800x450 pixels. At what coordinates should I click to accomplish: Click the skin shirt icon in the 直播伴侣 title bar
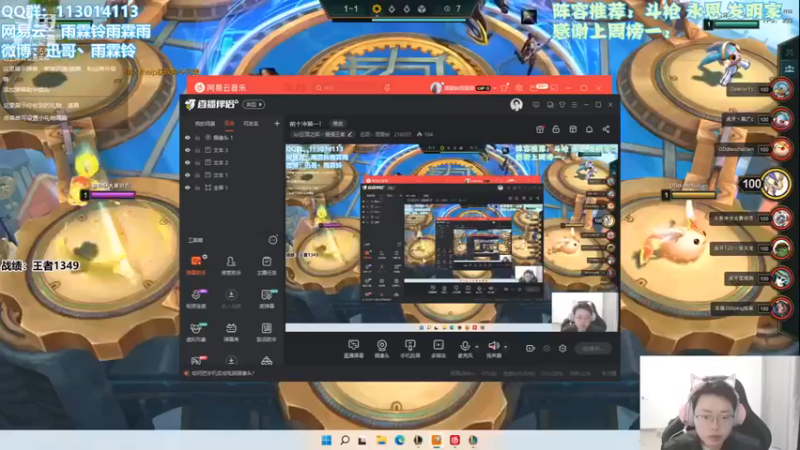tap(562, 105)
